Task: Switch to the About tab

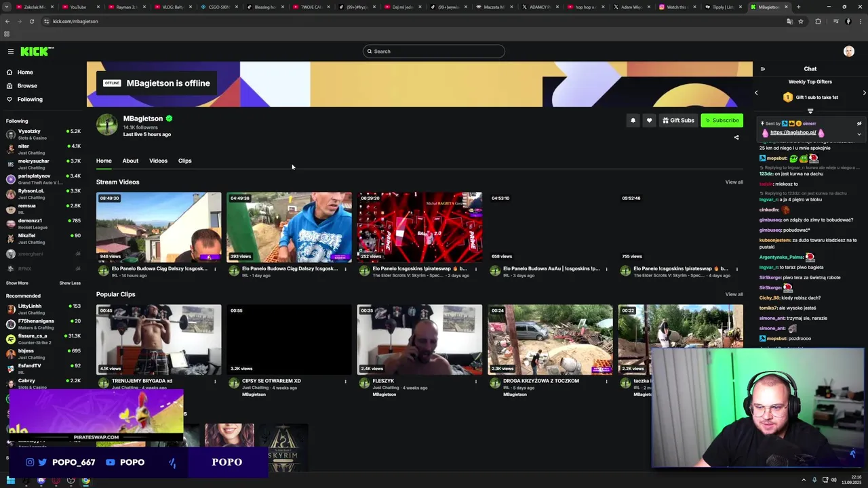Action: click(130, 161)
